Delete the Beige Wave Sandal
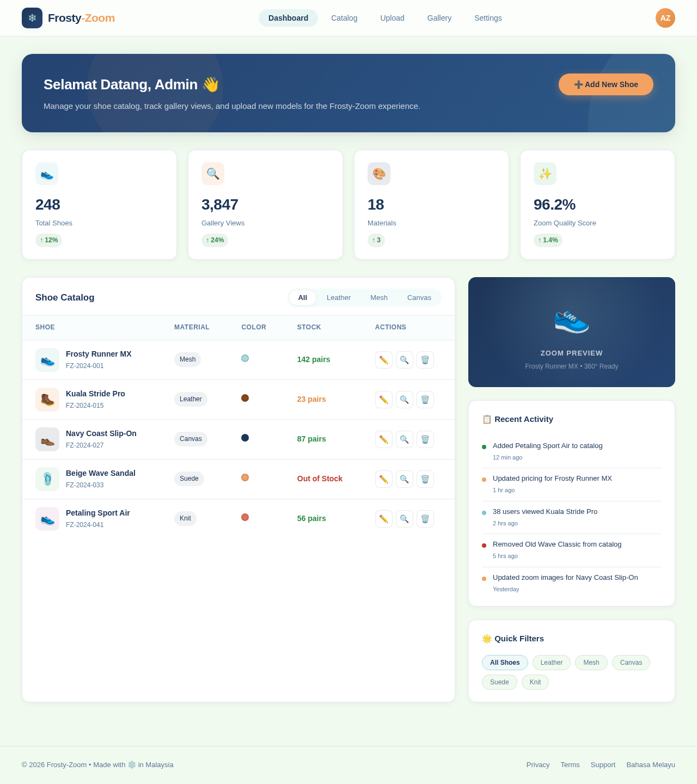Image resolution: width=697 pixels, height=784 pixels. click(425, 479)
